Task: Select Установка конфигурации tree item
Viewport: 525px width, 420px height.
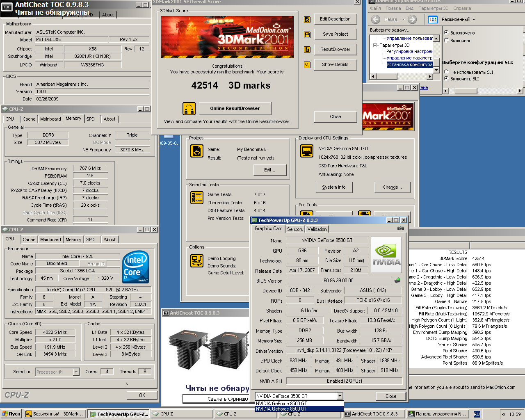Action: (409, 64)
